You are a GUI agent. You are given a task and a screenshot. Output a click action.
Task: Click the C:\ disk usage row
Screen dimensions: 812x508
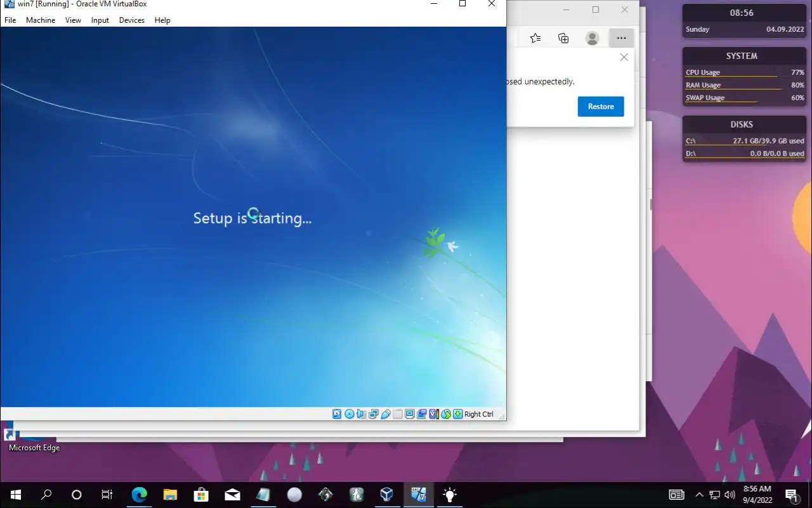tap(745, 141)
